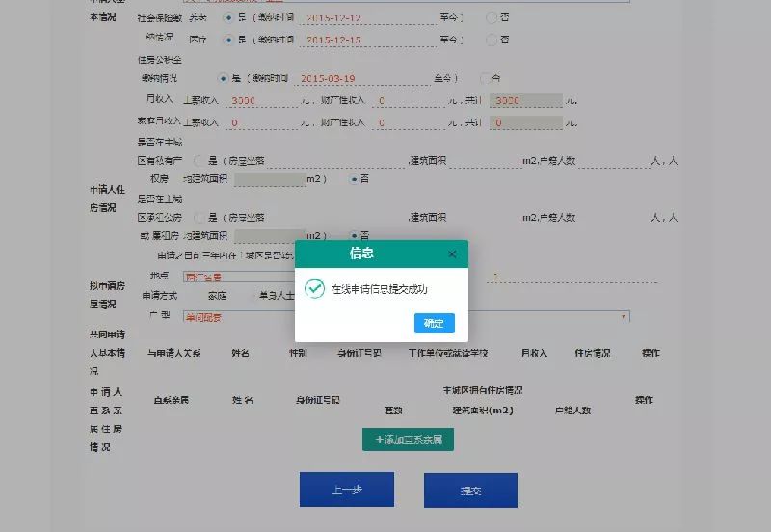Click the 添加直系亲属 button

click(x=408, y=439)
